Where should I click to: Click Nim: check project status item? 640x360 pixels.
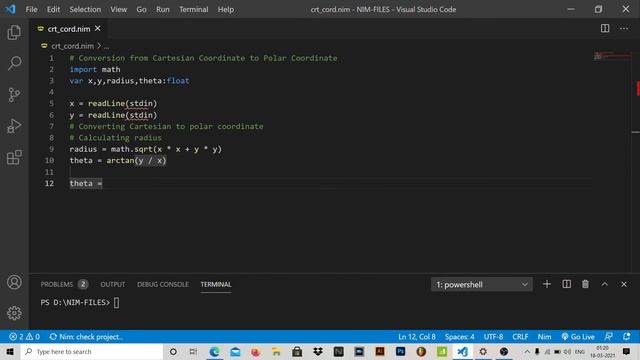[86, 337]
